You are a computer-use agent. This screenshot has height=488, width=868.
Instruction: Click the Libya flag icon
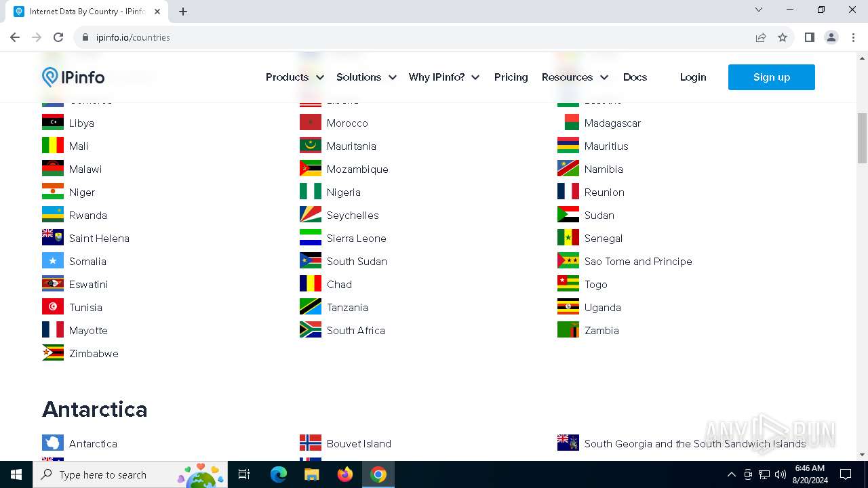[x=53, y=123]
